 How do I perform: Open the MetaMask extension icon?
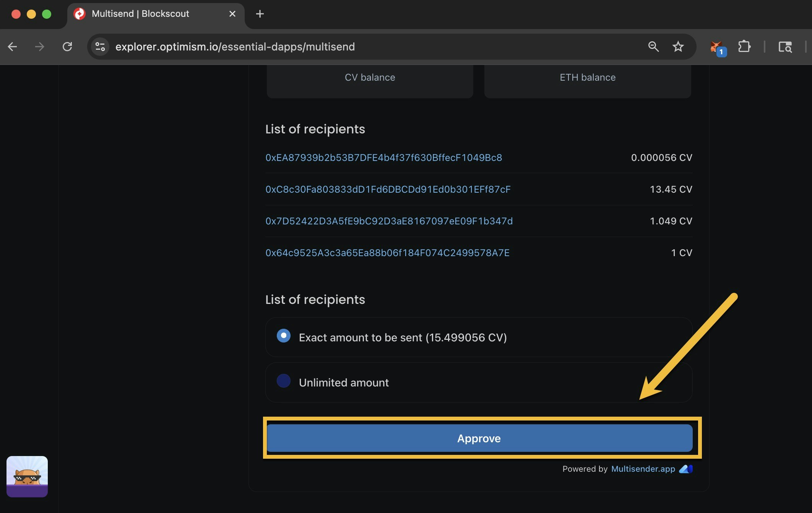point(717,47)
